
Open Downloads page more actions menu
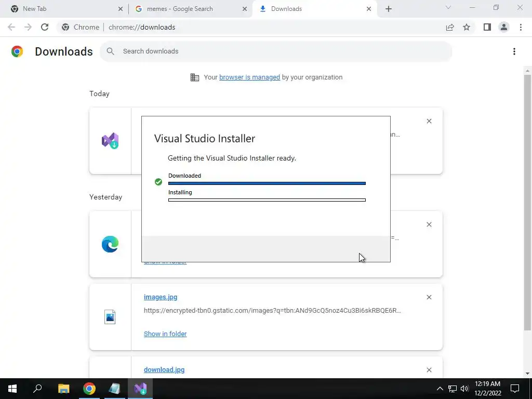pos(514,51)
